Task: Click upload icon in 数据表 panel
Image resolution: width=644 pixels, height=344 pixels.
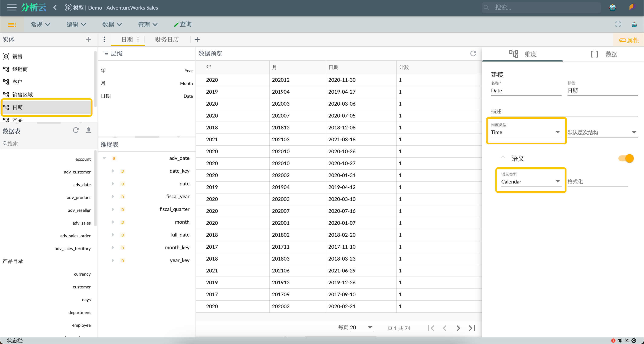Action: (x=89, y=130)
